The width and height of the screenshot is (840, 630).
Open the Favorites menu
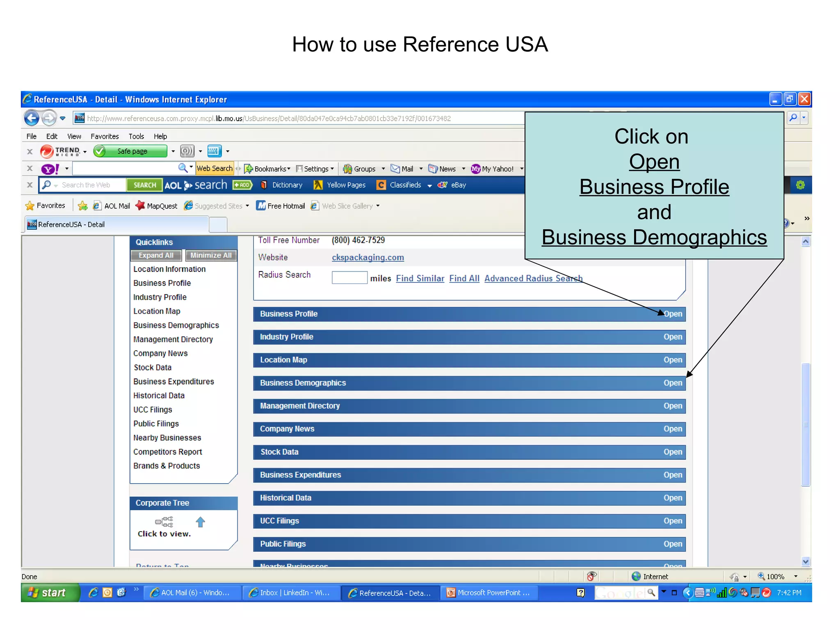click(x=105, y=136)
